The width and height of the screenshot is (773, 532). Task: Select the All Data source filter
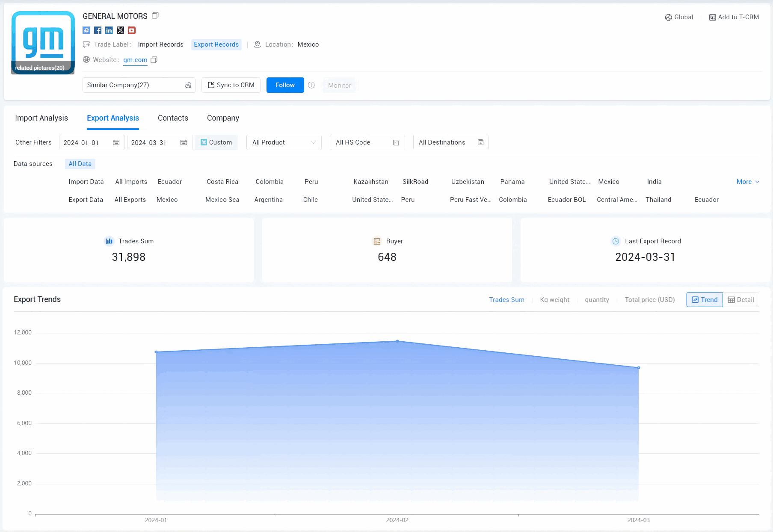click(x=80, y=164)
